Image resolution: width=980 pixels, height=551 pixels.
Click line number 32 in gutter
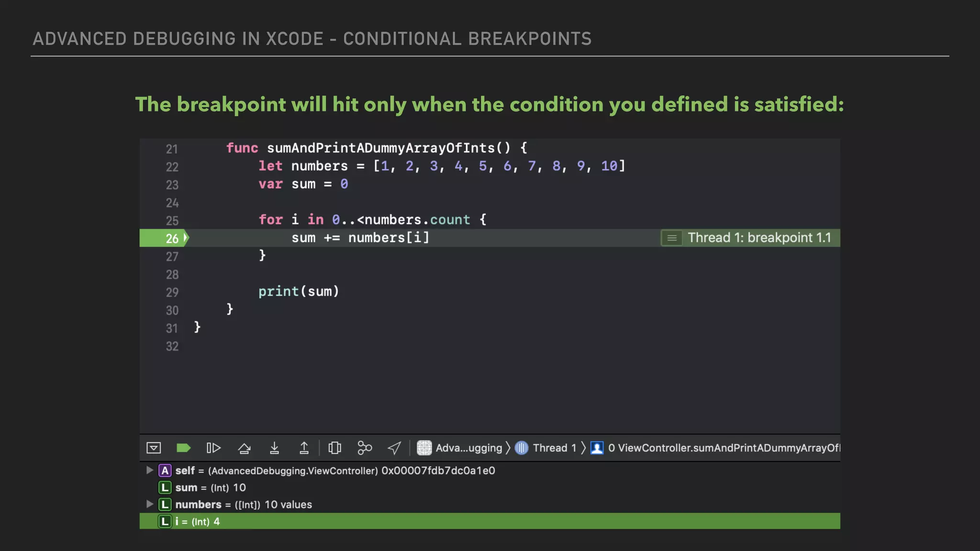[x=172, y=346]
